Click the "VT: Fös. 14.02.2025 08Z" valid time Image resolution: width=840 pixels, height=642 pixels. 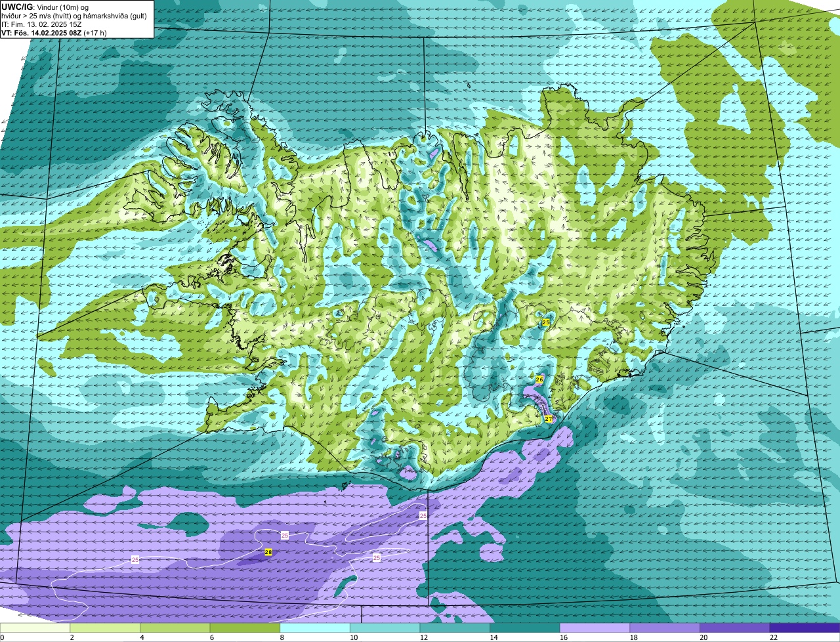pos(41,33)
